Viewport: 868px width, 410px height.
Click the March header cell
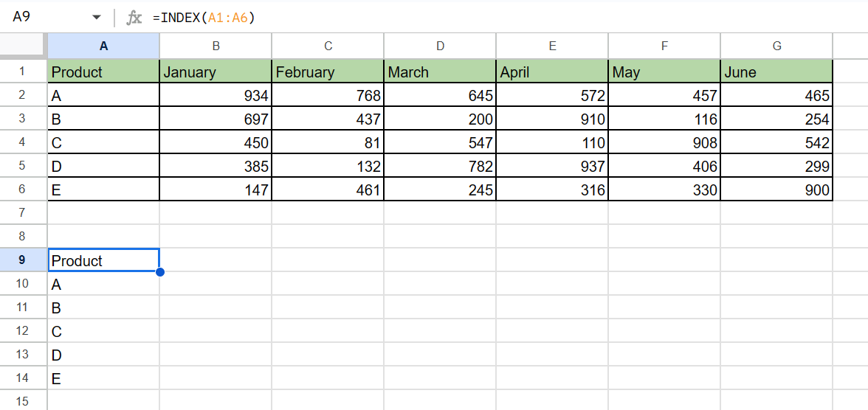pos(440,72)
